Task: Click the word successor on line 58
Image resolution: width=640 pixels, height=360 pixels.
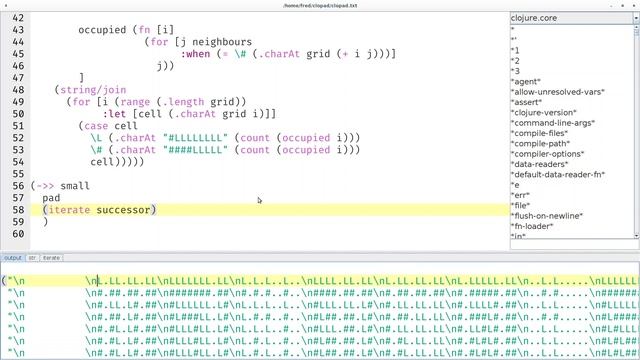Action: [123, 210]
